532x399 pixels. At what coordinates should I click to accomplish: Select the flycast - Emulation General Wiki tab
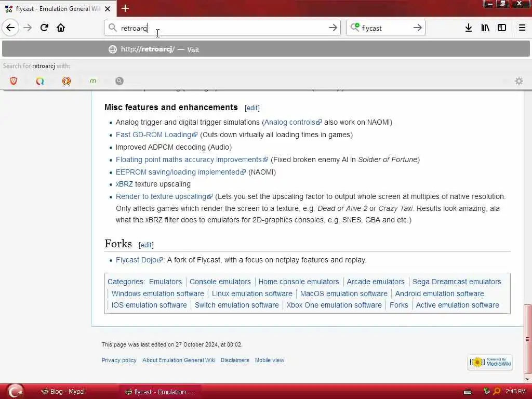(58, 9)
